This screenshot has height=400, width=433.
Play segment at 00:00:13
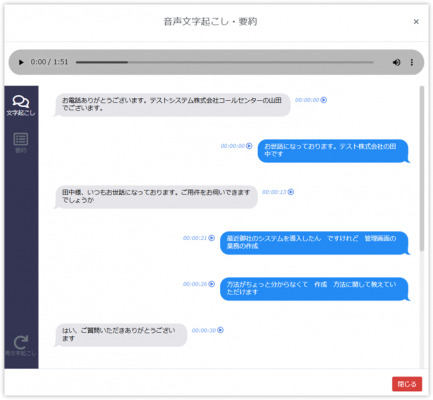(x=291, y=192)
